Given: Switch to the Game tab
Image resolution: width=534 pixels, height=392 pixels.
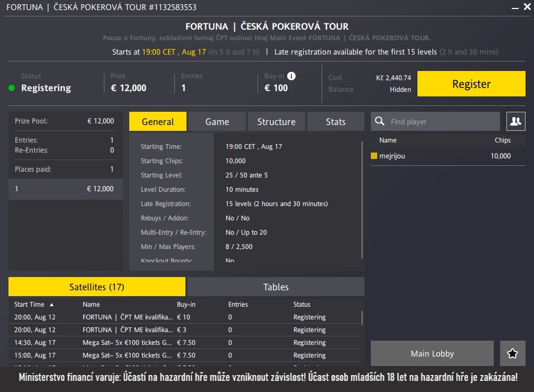Looking at the screenshot, I should 217,121.
